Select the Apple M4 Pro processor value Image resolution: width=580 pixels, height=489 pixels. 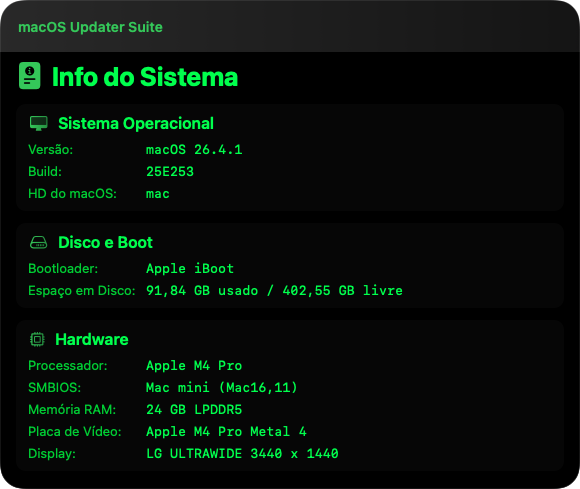point(194,366)
